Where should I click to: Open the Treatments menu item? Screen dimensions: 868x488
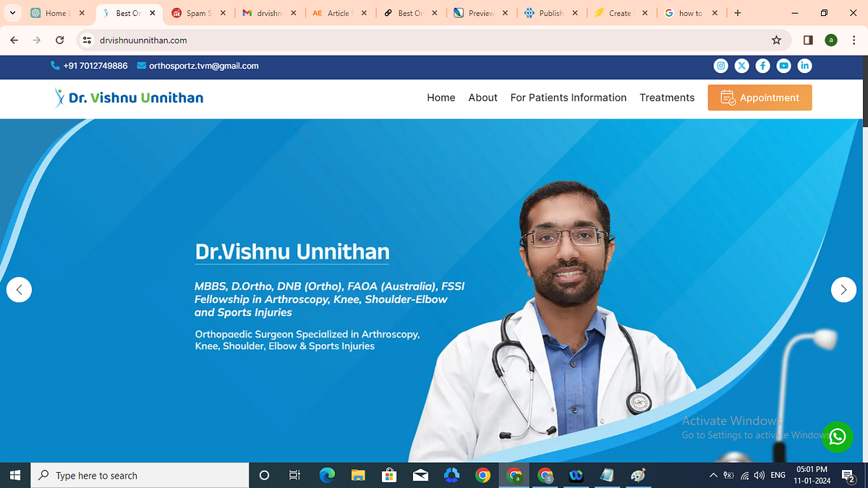(x=667, y=98)
